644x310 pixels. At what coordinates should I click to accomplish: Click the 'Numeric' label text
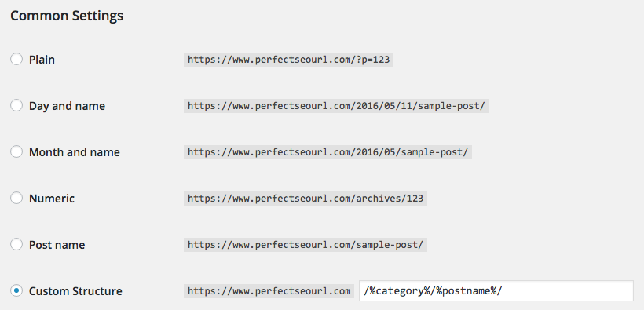coord(52,199)
